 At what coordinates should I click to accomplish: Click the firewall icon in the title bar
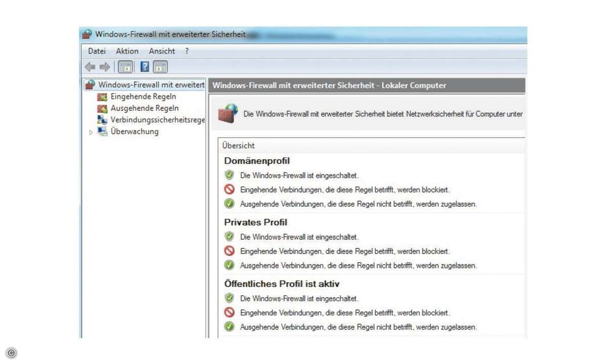tap(87, 34)
